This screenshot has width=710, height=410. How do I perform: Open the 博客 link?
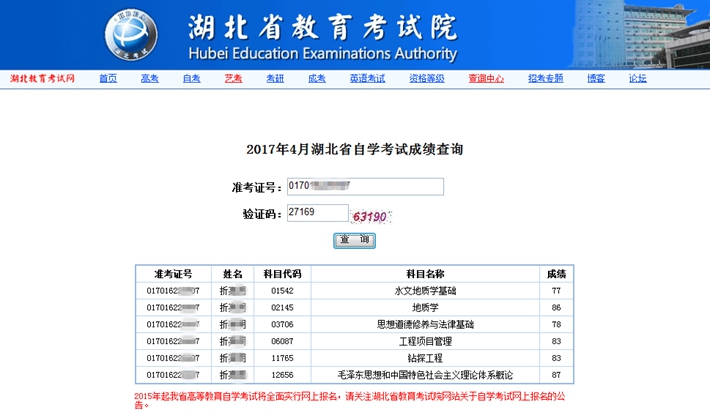click(596, 78)
